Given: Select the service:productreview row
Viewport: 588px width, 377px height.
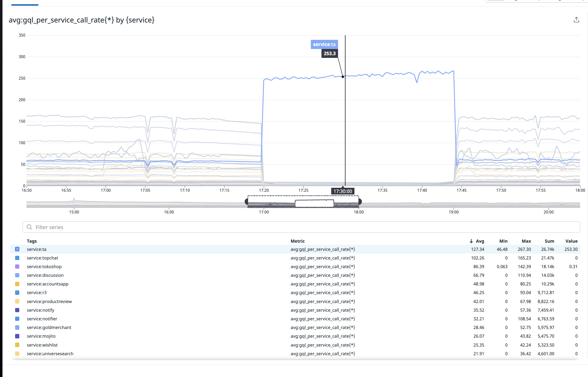Looking at the screenshot, I should [49, 301].
